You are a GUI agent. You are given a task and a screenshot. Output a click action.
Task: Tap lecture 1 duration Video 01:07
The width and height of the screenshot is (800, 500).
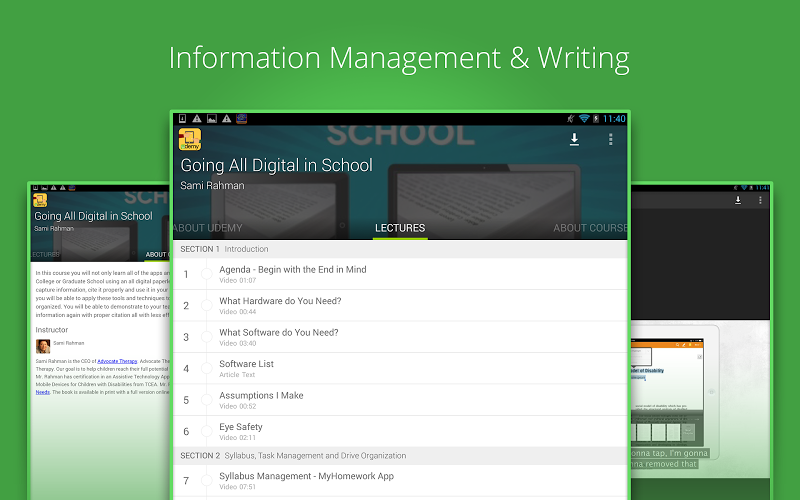[x=238, y=281]
